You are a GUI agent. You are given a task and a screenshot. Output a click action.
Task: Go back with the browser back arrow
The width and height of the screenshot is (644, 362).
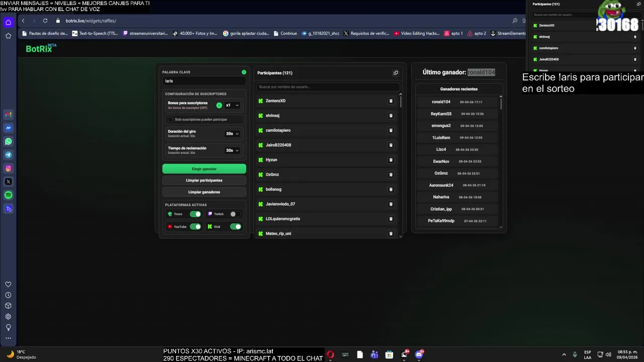(x=23, y=21)
